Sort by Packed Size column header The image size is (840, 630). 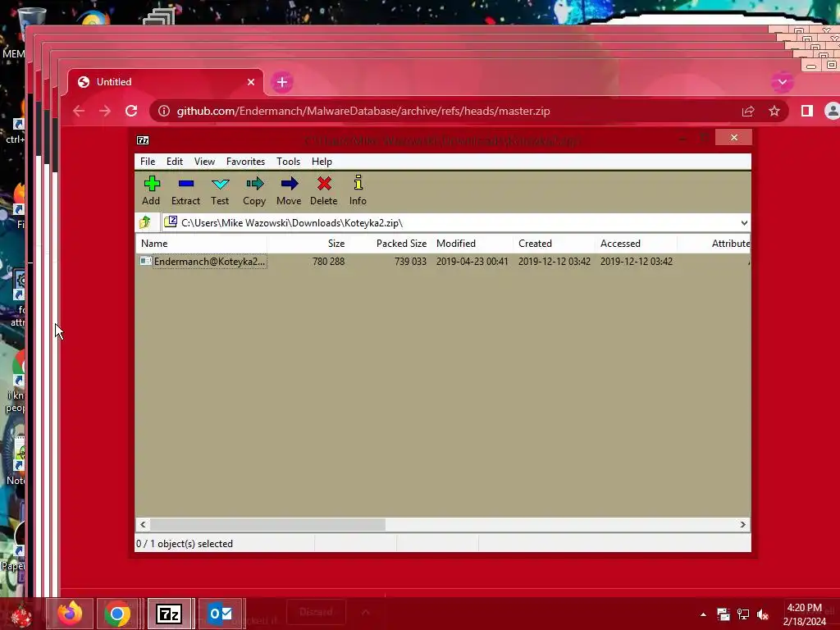tap(390, 243)
